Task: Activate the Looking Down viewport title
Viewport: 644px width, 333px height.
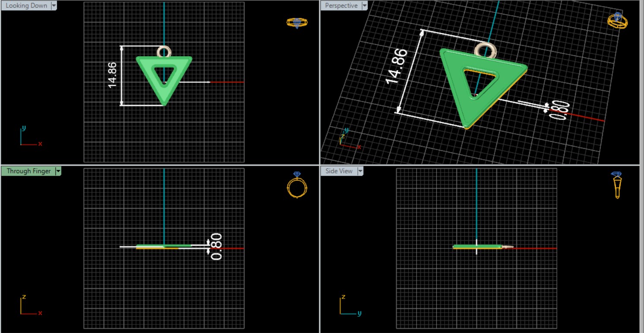Action: (26, 6)
